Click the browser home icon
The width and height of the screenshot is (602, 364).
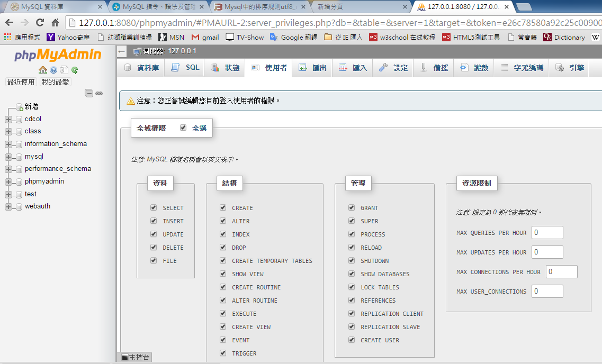tap(55, 23)
